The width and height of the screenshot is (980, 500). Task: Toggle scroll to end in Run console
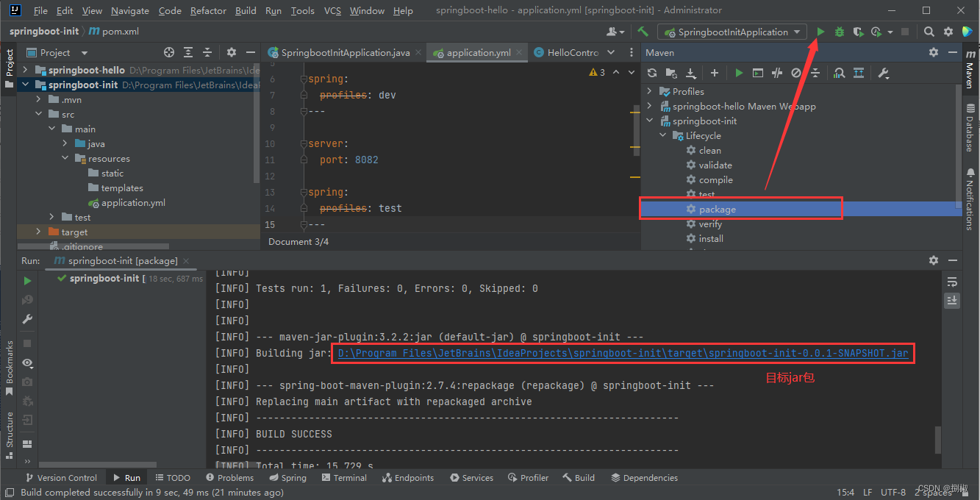point(952,300)
